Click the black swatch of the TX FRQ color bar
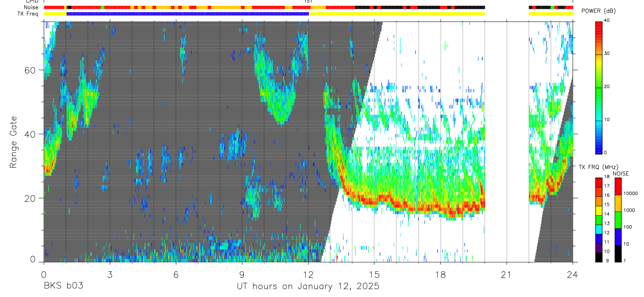Image resolution: width=644 pixels, height=297 pixels. (x=598, y=257)
